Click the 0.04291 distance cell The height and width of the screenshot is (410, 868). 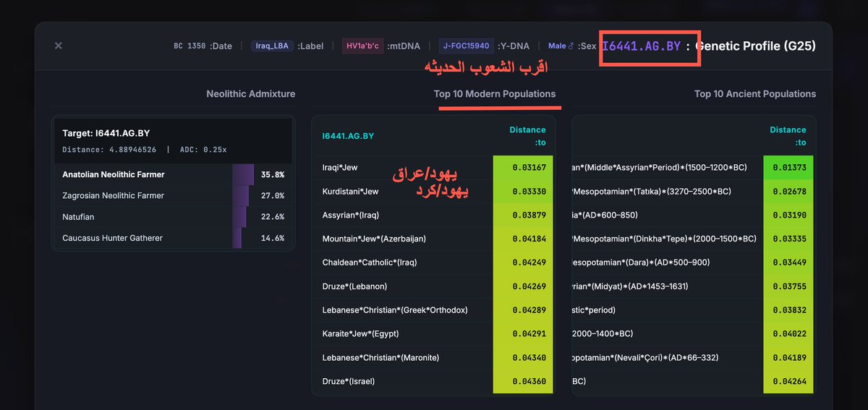tap(523, 333)
